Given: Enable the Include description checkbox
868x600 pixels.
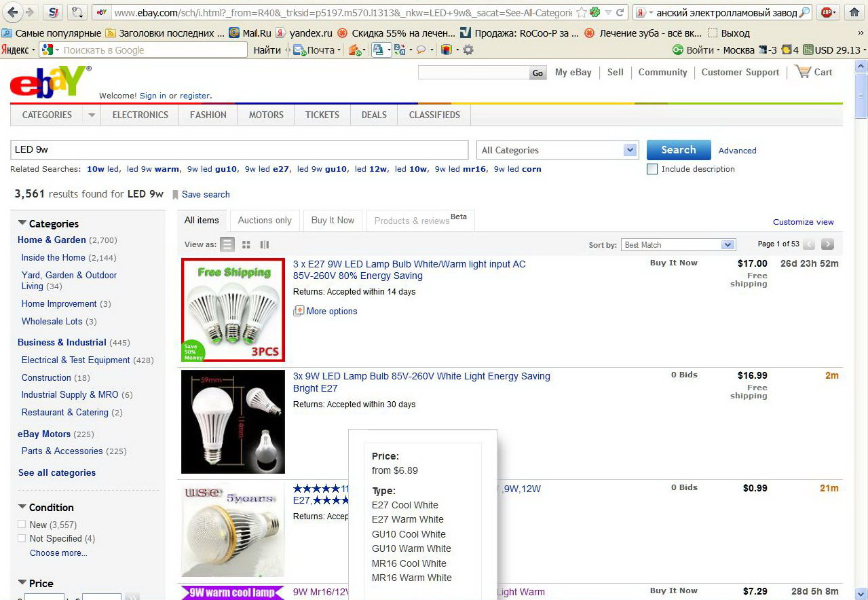Looking at the screenshot, I should click(652, 169).
